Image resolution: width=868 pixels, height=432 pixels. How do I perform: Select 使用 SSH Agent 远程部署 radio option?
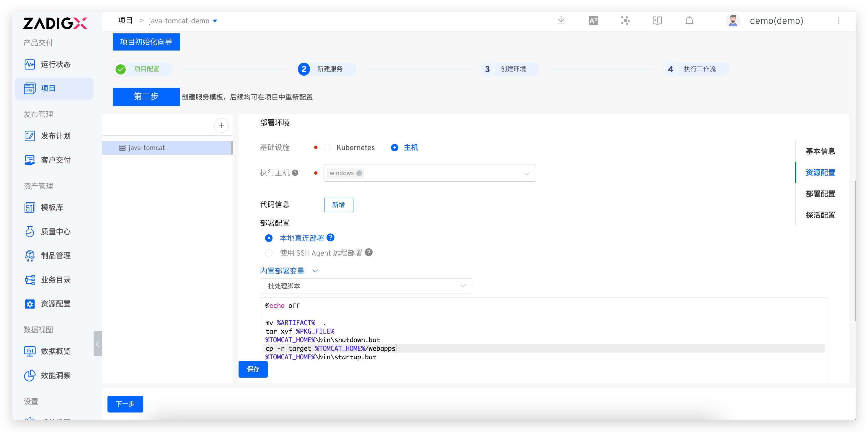tap(269, 253)
